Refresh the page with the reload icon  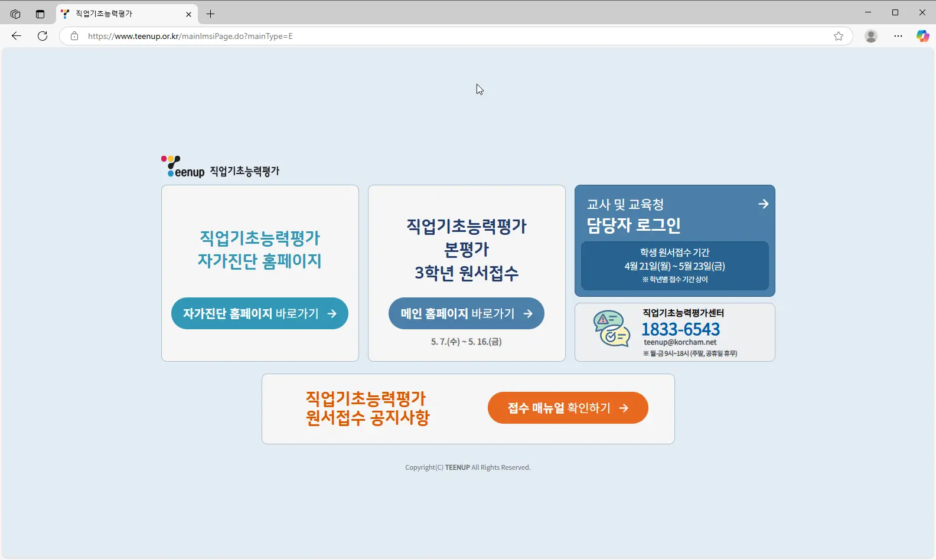[x=43, y=36]
